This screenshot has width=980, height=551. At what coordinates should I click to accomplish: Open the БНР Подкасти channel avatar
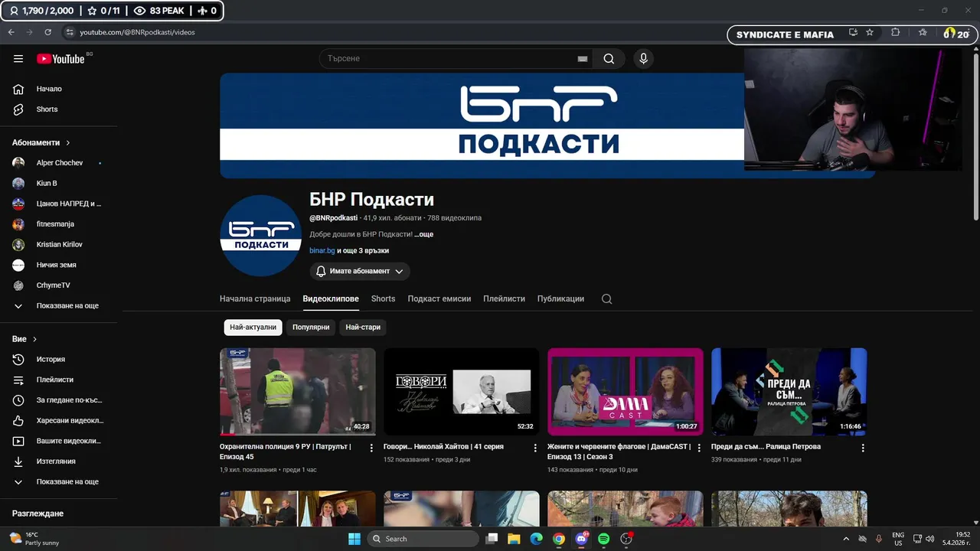(260, 236)
